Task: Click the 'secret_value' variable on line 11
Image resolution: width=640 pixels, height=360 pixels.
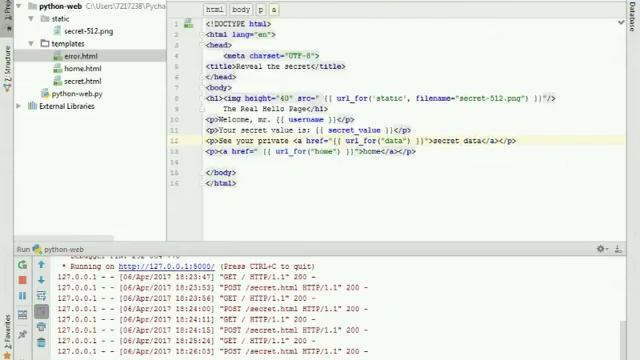Action: coord(354,130)
